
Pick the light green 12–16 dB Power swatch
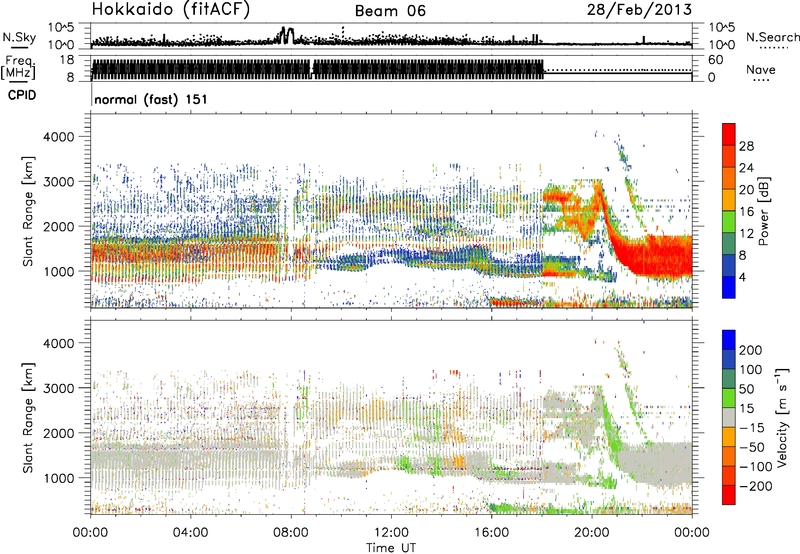pyautogui.click(x=729, y=221)
